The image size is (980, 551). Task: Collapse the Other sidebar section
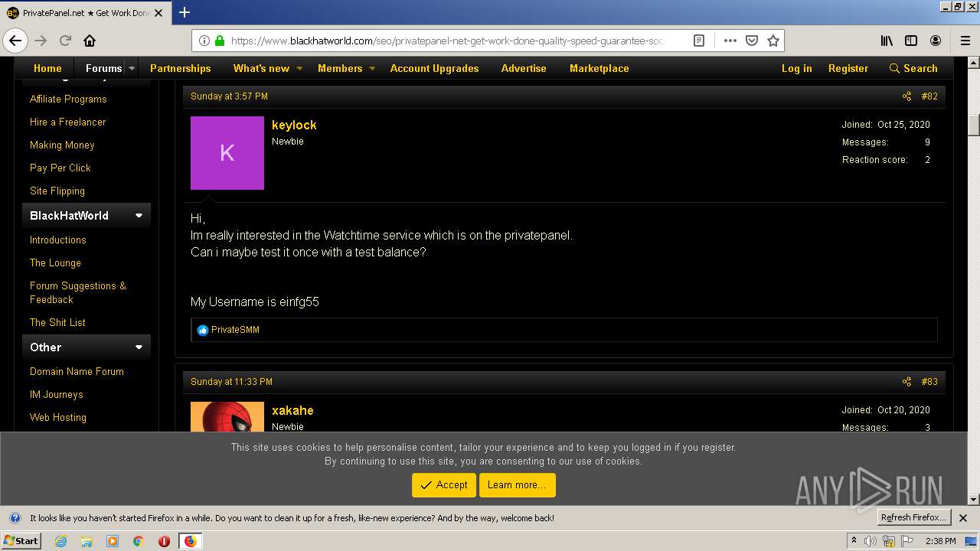coord(139,347)
